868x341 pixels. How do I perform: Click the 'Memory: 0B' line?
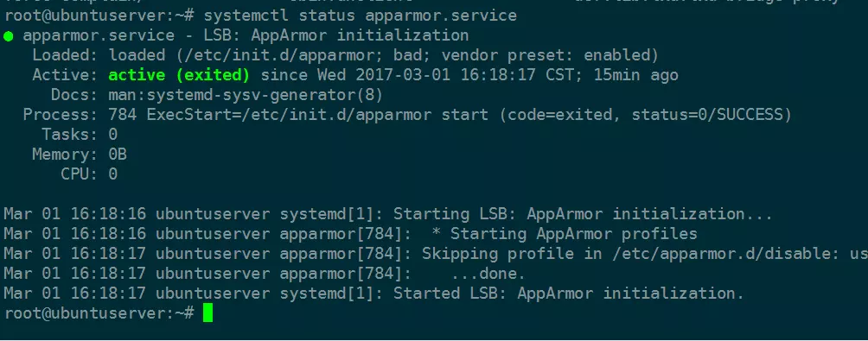point(80,155)
